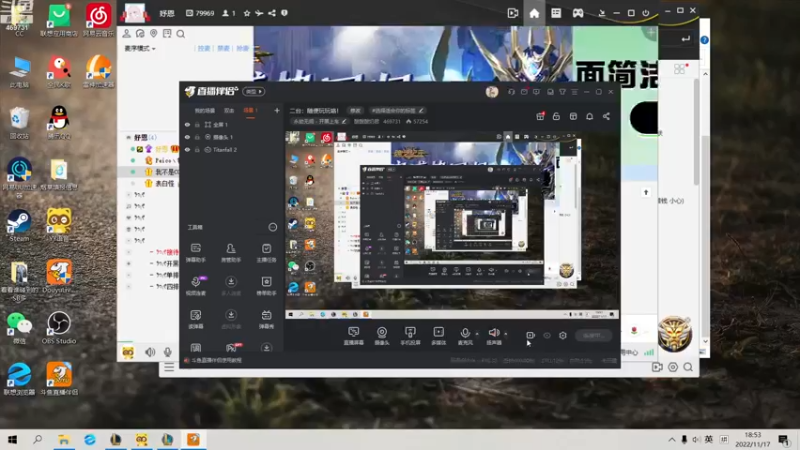Collapse the 舒恩 channel group

pyautogui.click(x=129, y=137)
